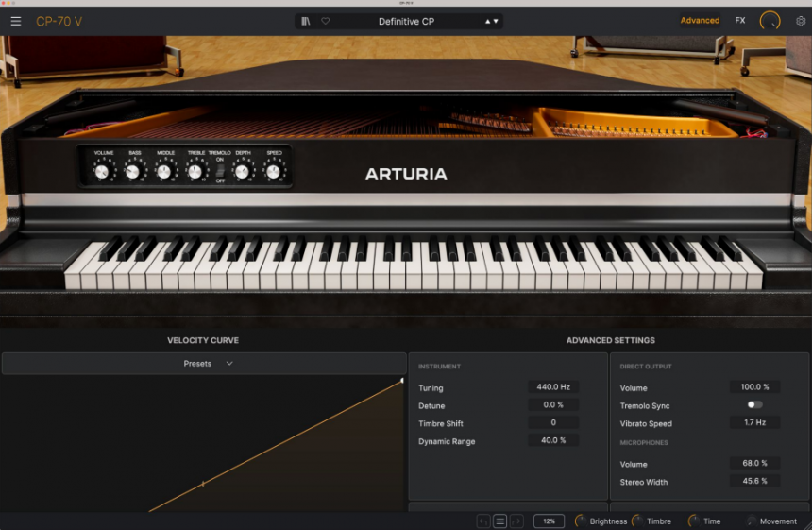Click the Tuning value 440.0 Hz
The width and height of the screenshot is (812, 530).
553,387
